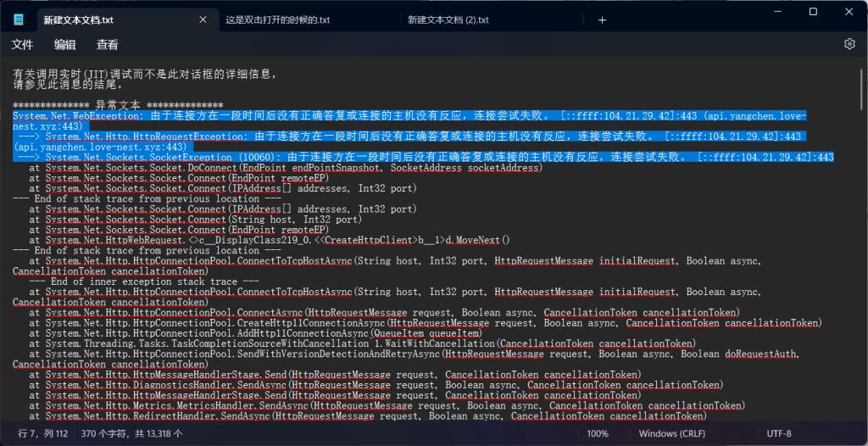The height and width of the screenshot is (446, 868).
Task: Click the Notepad app icon in title bar
Action: (18, 20)
